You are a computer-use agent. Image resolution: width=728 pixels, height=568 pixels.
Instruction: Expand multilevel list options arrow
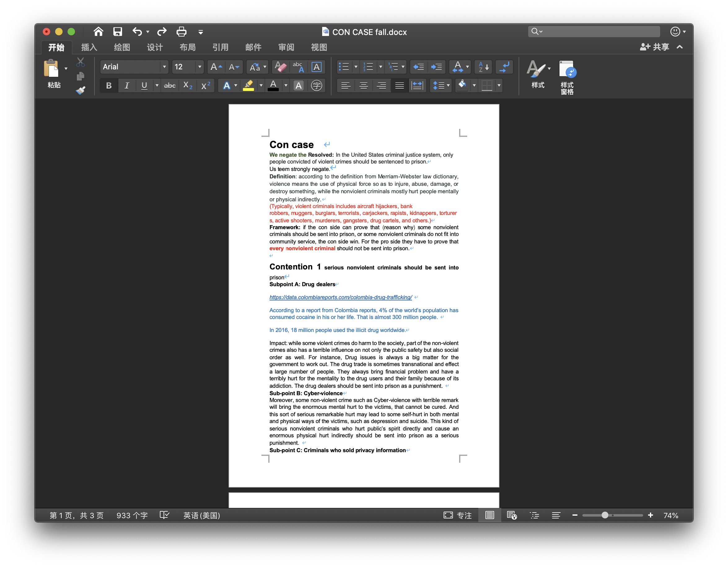[403, 67]
